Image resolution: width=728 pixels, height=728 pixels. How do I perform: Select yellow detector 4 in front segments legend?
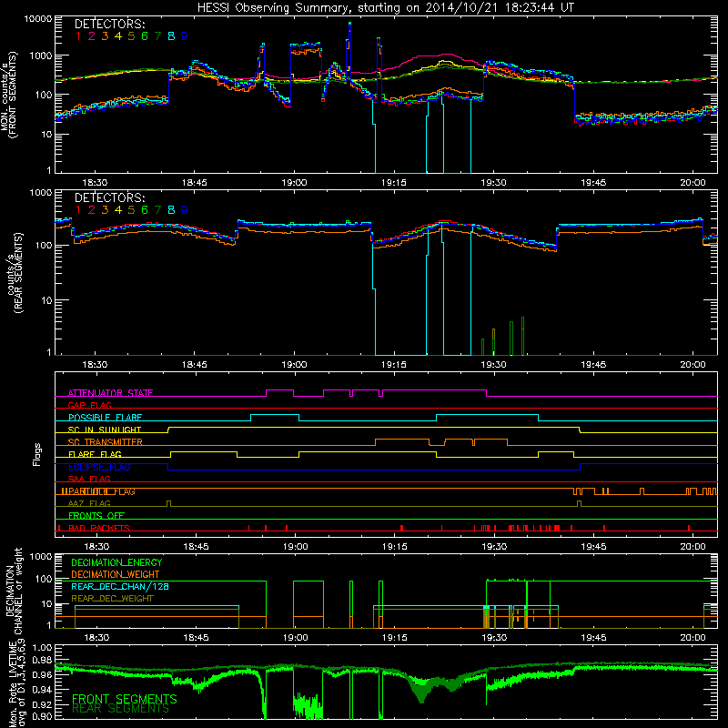(x=118, y=36)
